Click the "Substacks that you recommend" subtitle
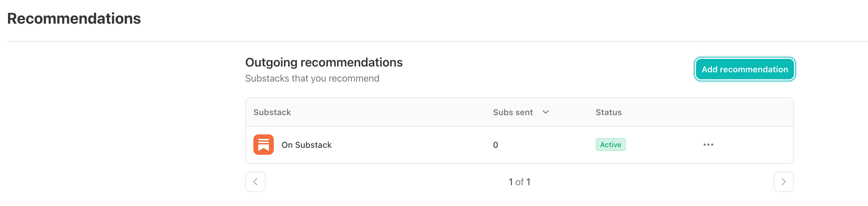Screen dimensions: 868x206 point(312,78)
